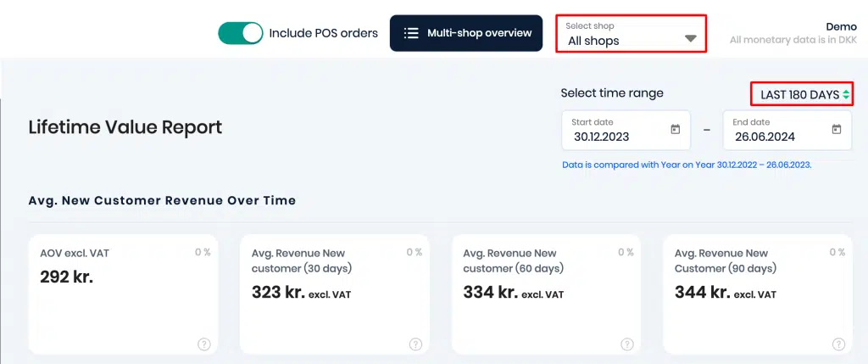Click the green up-down arrows next to Last 180 Days

[x=846, y=95]
